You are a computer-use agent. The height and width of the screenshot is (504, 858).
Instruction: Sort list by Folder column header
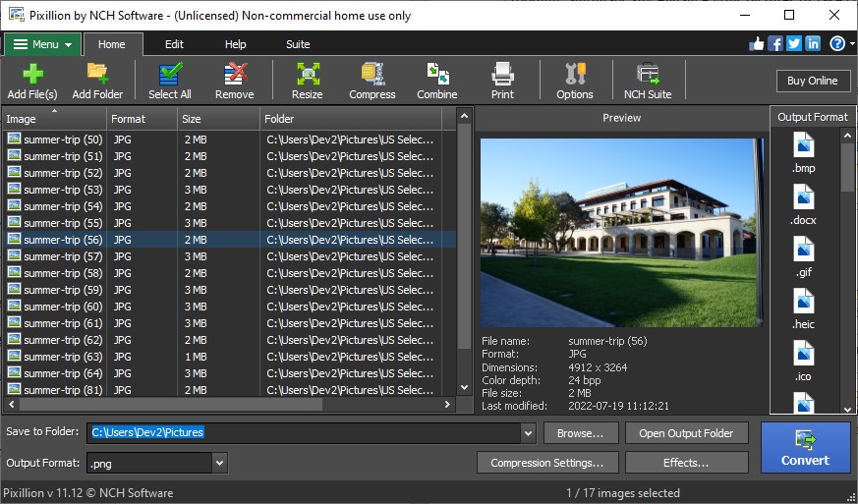click(351, 119)
